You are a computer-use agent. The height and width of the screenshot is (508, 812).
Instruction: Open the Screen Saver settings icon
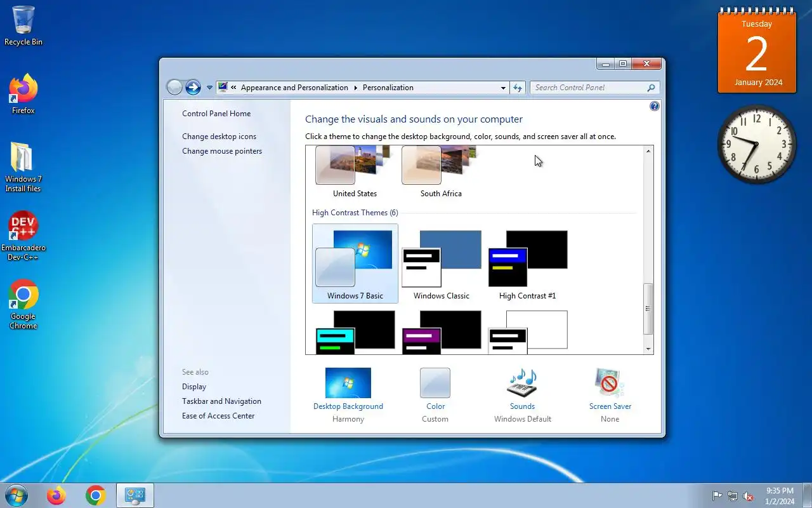coord(610,383)
